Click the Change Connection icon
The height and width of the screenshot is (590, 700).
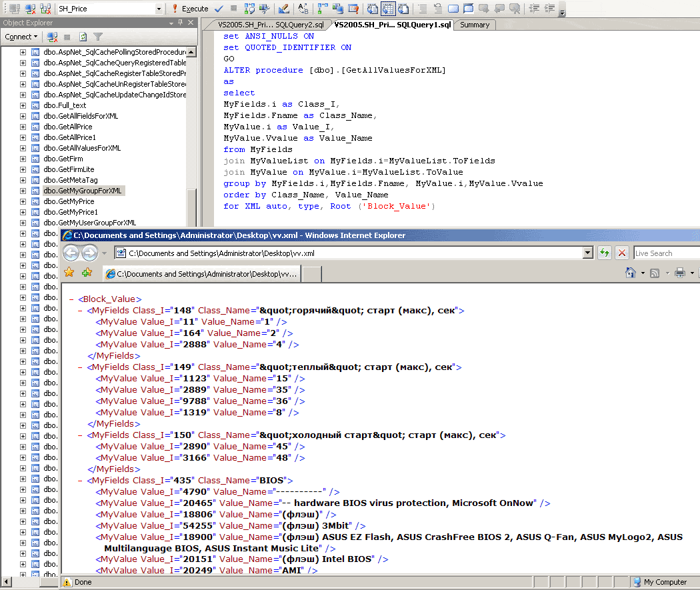pos(45,9)
